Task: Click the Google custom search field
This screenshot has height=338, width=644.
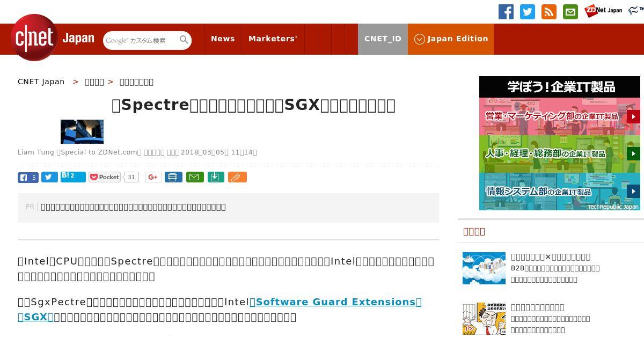Action: click(x=141, y=40)
